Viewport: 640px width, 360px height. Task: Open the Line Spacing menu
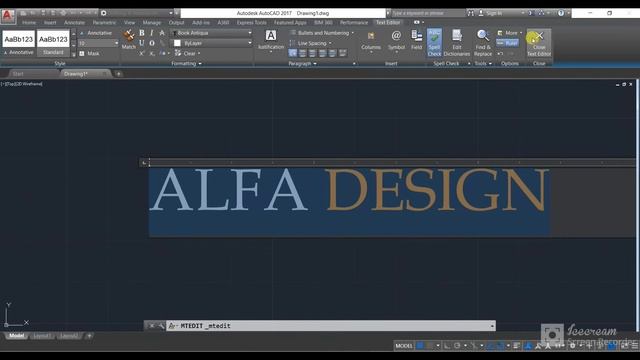[311, 43]
